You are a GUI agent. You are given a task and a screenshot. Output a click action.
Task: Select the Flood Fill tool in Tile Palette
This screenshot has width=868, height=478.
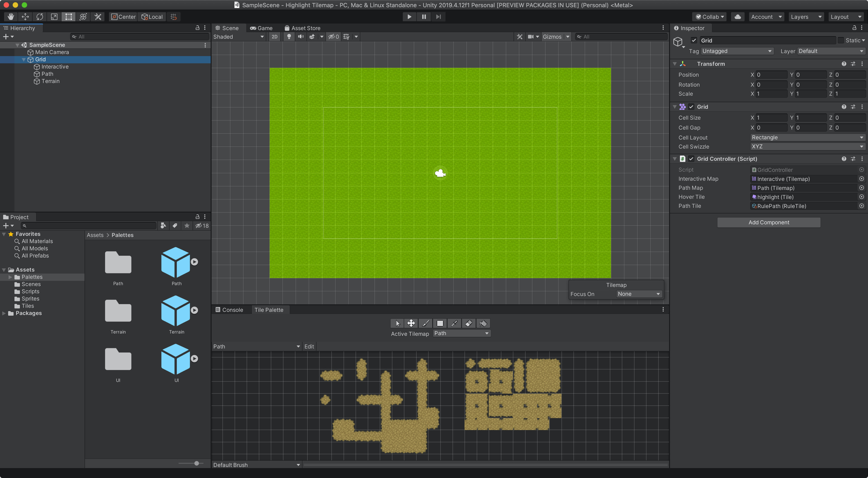click(x=483, y=323)
